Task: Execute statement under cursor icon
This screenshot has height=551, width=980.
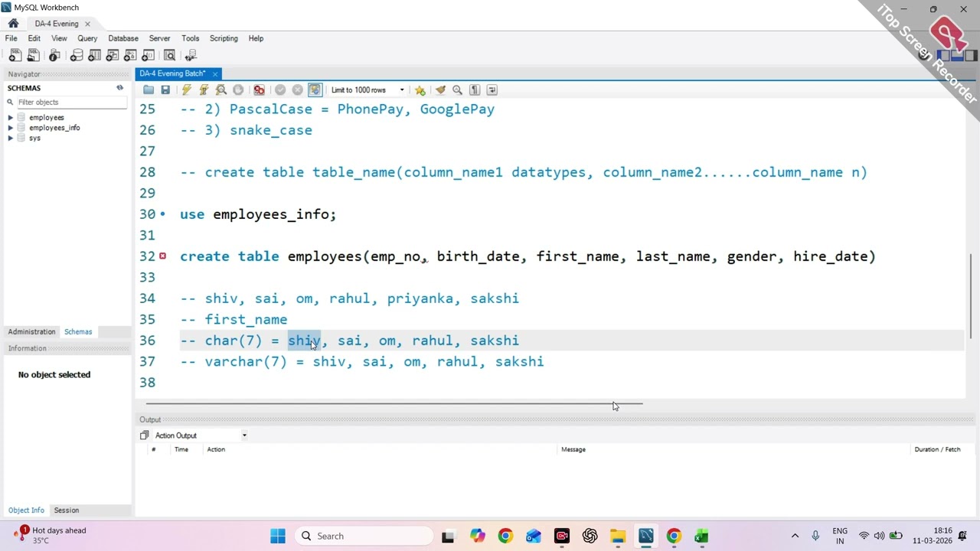Action: pos(204,90)
